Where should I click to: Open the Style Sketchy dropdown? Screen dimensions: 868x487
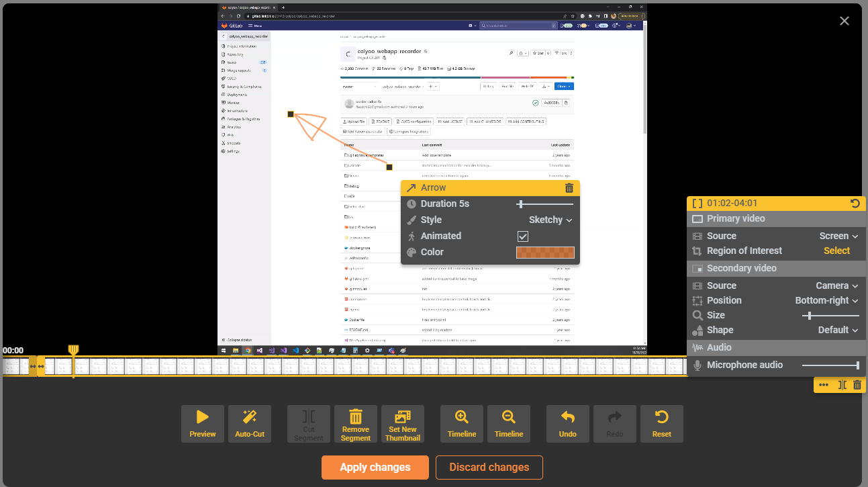550,220
